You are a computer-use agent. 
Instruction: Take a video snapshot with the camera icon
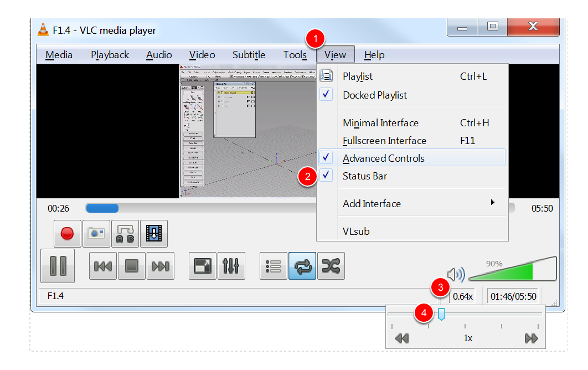[x=96, y=233]
